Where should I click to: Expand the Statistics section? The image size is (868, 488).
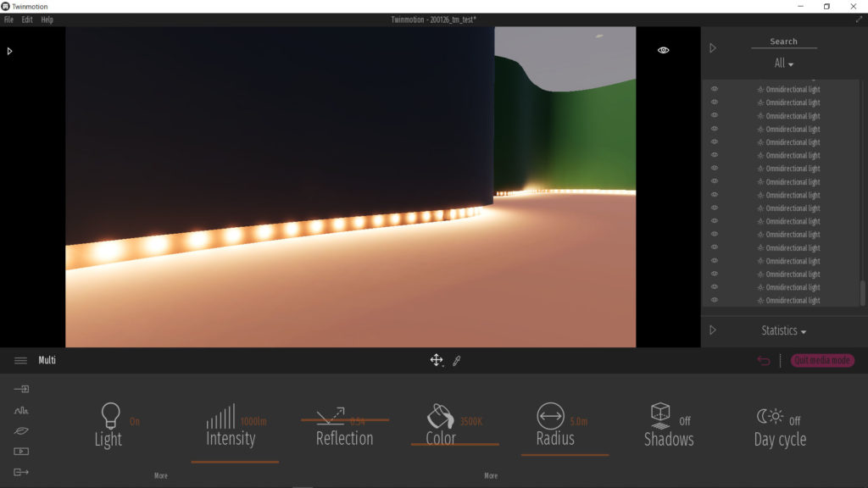[781, 330]
